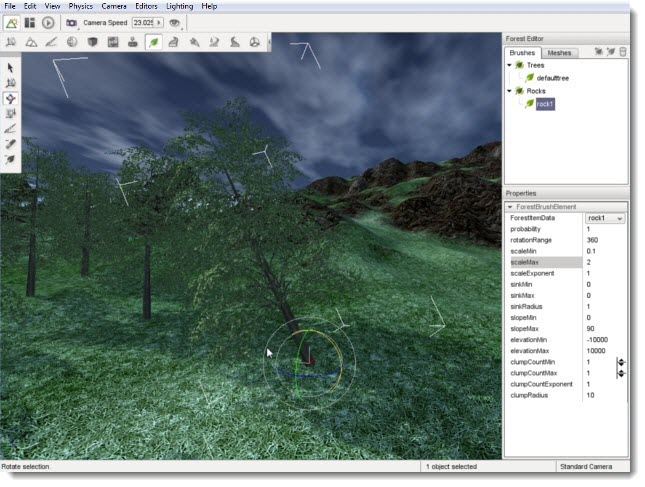The height and width of the screenshot is (487, 645).
Task: Click the rotationRange value 360
Action: (x=593, y=240)
